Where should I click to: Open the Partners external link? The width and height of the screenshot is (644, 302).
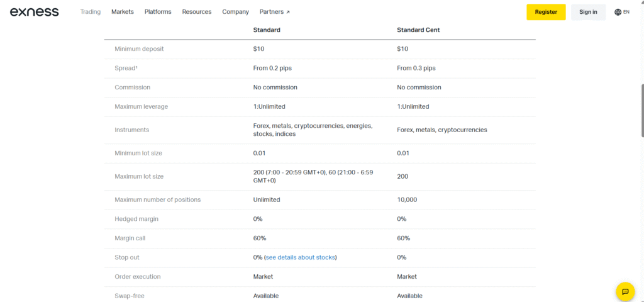(275, 12)
